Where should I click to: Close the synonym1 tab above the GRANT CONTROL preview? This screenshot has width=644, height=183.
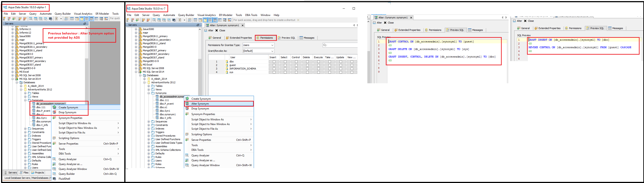tap(411, 18)
